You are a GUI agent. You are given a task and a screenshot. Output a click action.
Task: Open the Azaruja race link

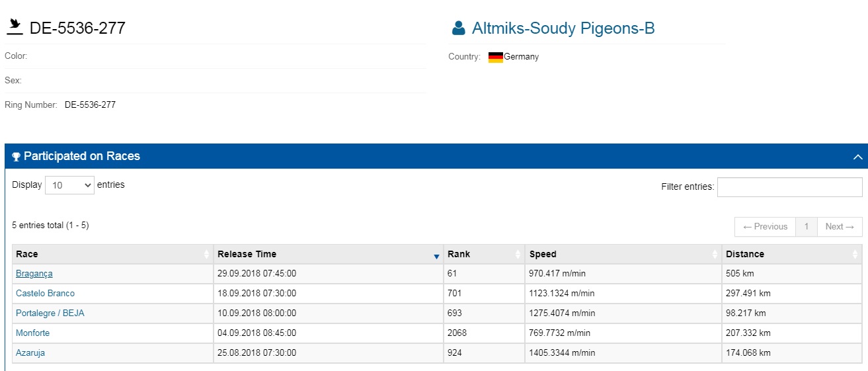30,353
